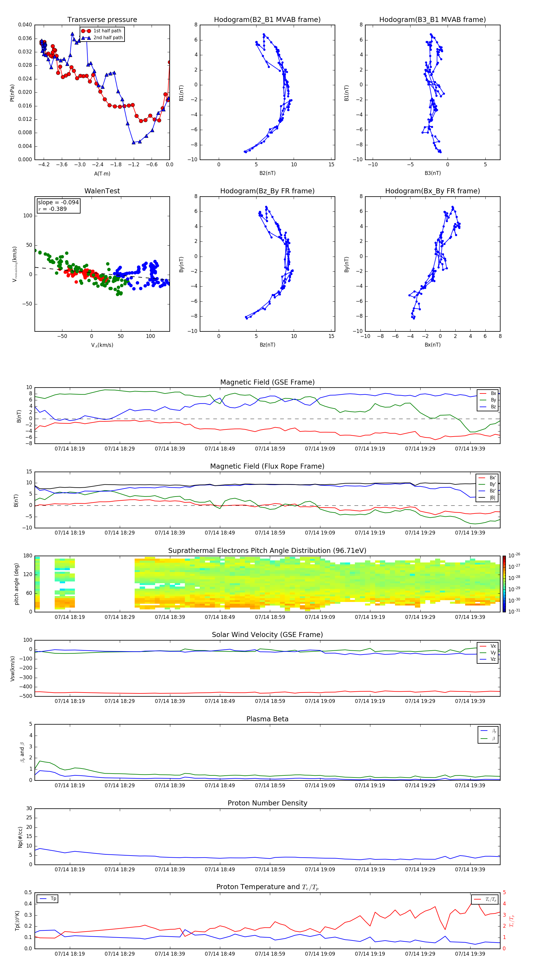This screenshot has width=535, height=980.
Task: Click the "WalenTest" plot title
Action: 102,191
